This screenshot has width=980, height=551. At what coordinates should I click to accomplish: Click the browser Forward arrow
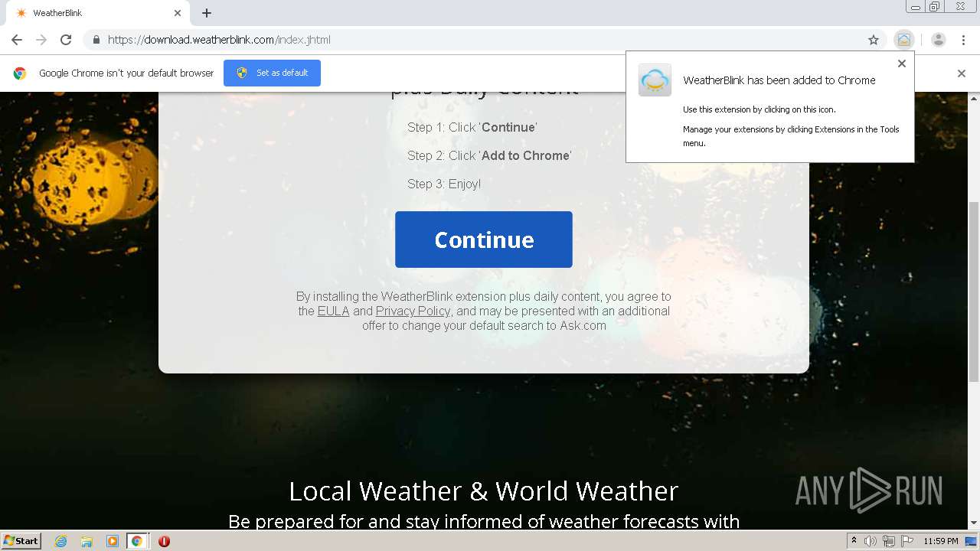[41, 40]
